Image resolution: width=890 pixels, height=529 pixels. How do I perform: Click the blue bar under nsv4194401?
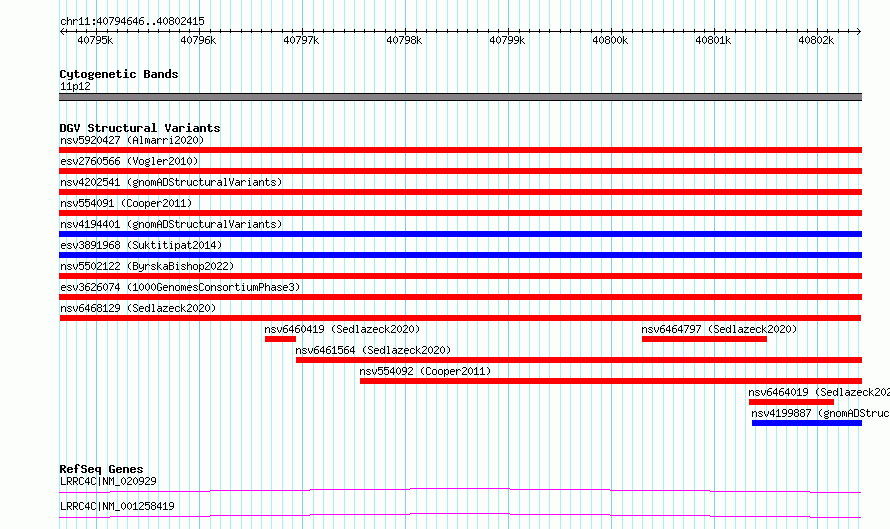[x=460, y=234]
